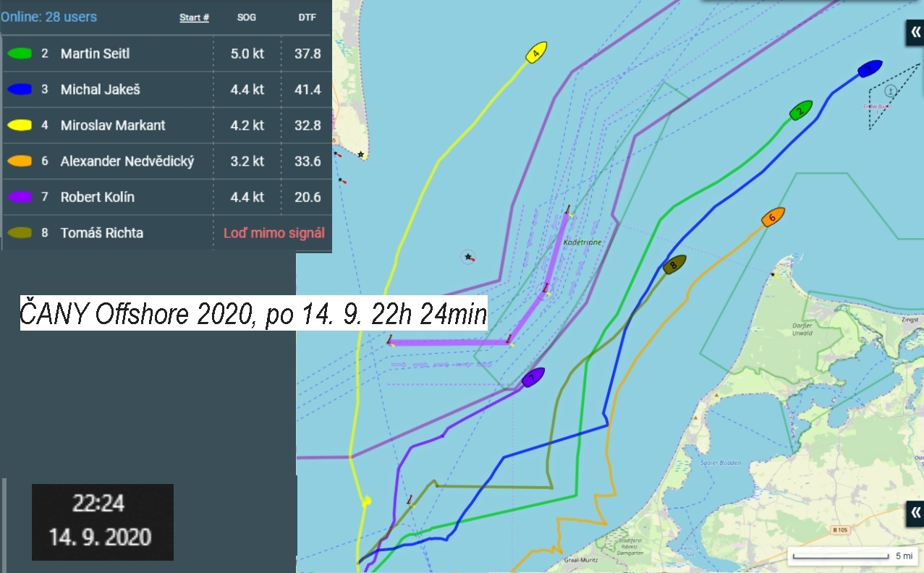Click olive boat marker number 8
Image resolution: width=924 pixels, height=573 pixels.
674,265
